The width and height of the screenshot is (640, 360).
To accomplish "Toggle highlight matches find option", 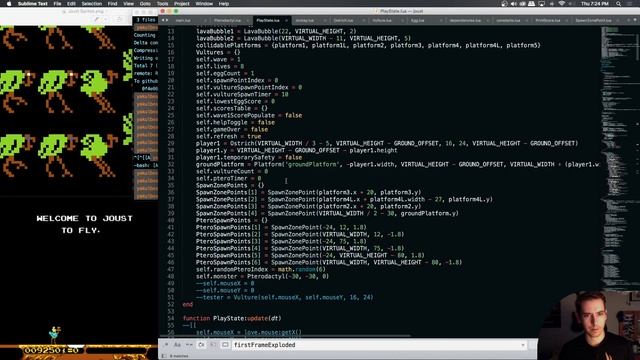I will [x=225, y=345].
